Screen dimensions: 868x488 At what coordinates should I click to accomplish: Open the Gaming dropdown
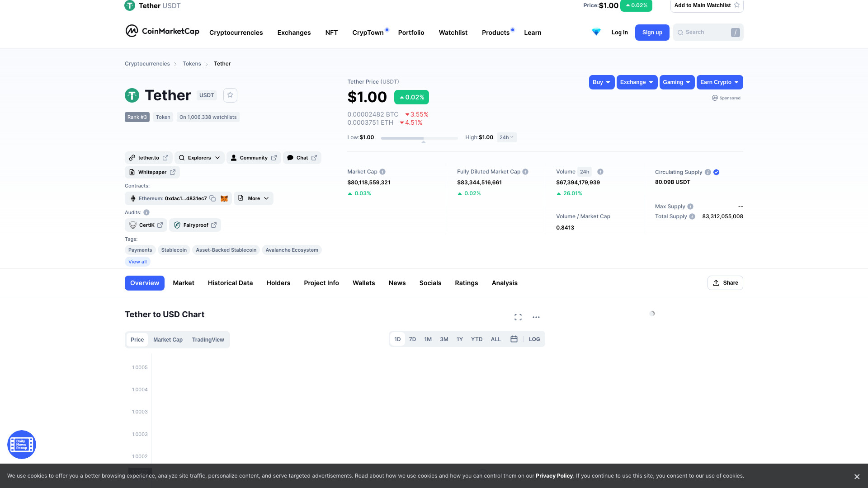coord(677,82)
